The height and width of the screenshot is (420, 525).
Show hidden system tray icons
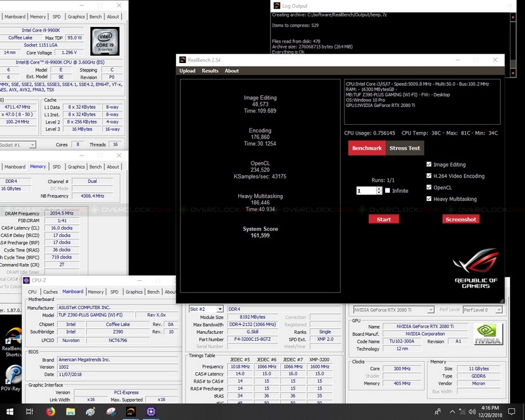pos(452,411)
